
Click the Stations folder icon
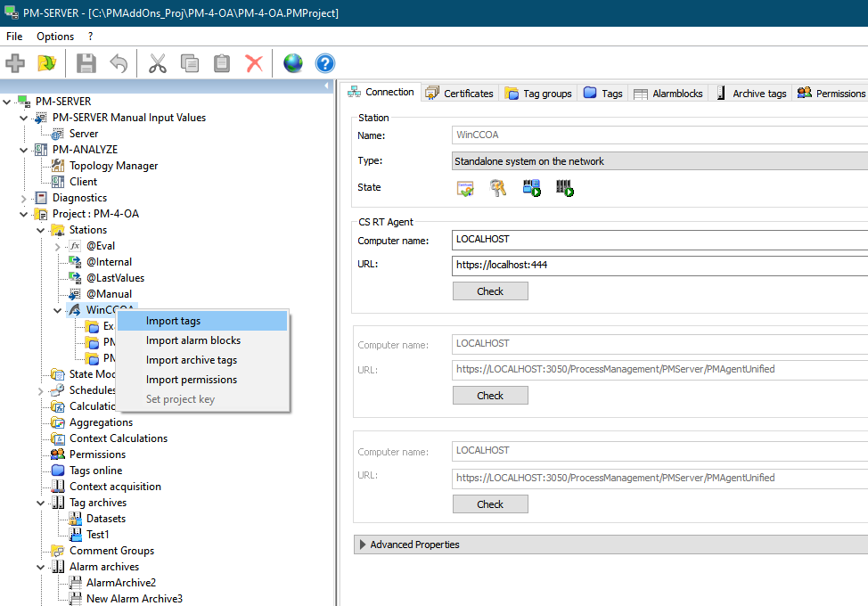(58, 230)
